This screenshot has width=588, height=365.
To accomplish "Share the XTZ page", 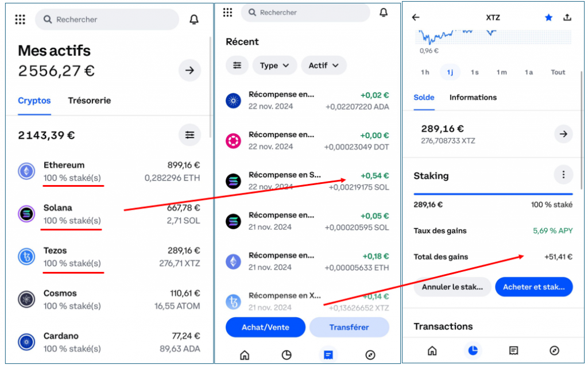I will [x=567, y=17].
